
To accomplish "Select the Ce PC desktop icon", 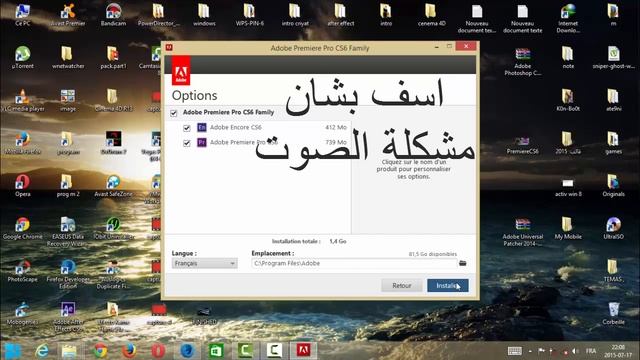I will 22,15.
